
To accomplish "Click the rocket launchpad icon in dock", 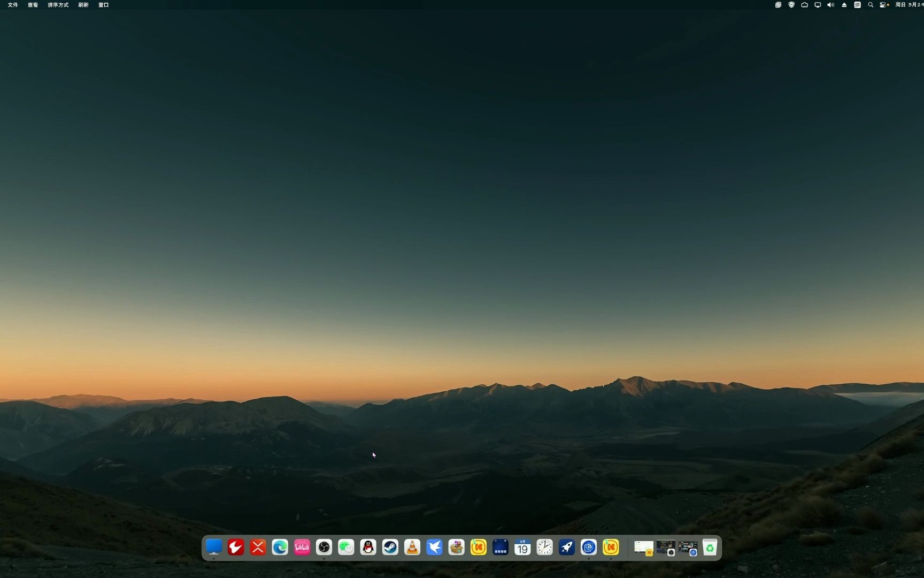I will [x=566, y=547].
